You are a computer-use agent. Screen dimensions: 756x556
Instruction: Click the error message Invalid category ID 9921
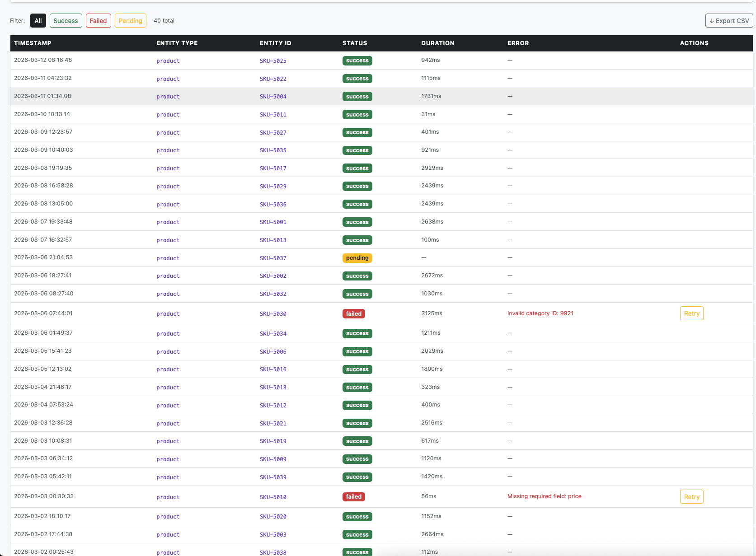[540, 313]
